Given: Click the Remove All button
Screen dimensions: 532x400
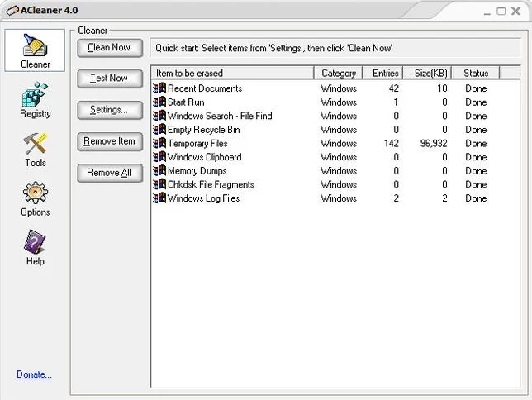Looking at the screenshot, I should point(110,173).
